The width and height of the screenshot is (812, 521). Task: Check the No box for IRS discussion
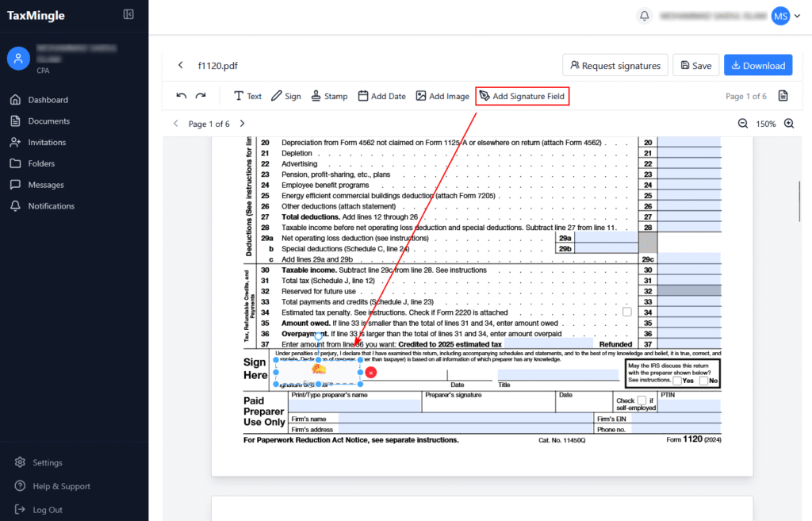(704, 381)
